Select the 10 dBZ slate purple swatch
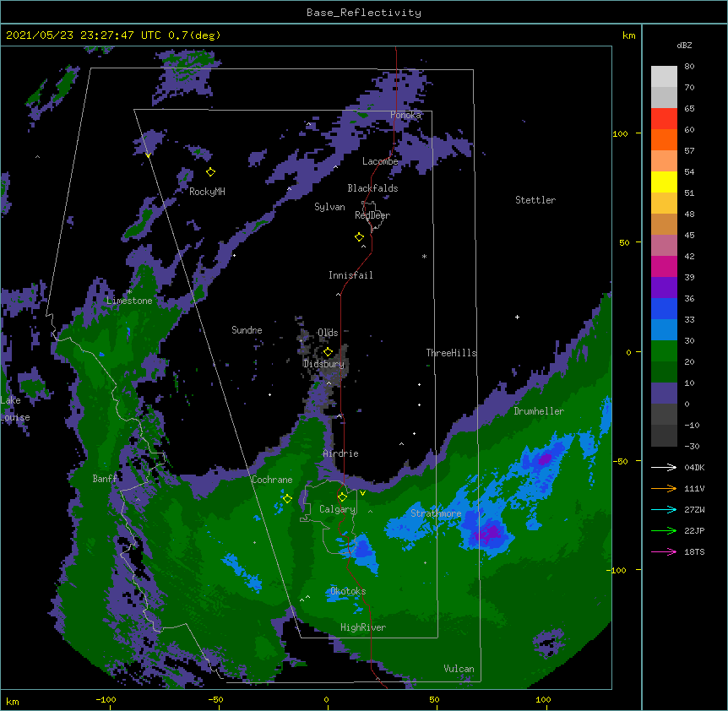Viewport: 728px width, 711px height. coord(664,393)
